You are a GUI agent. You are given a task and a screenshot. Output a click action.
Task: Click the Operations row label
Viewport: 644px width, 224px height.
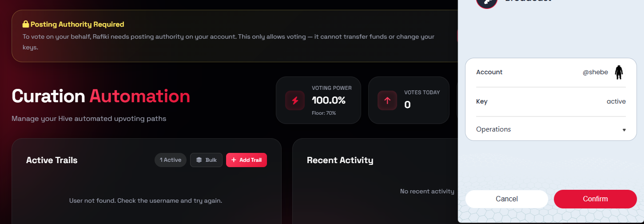pos(493,129)
